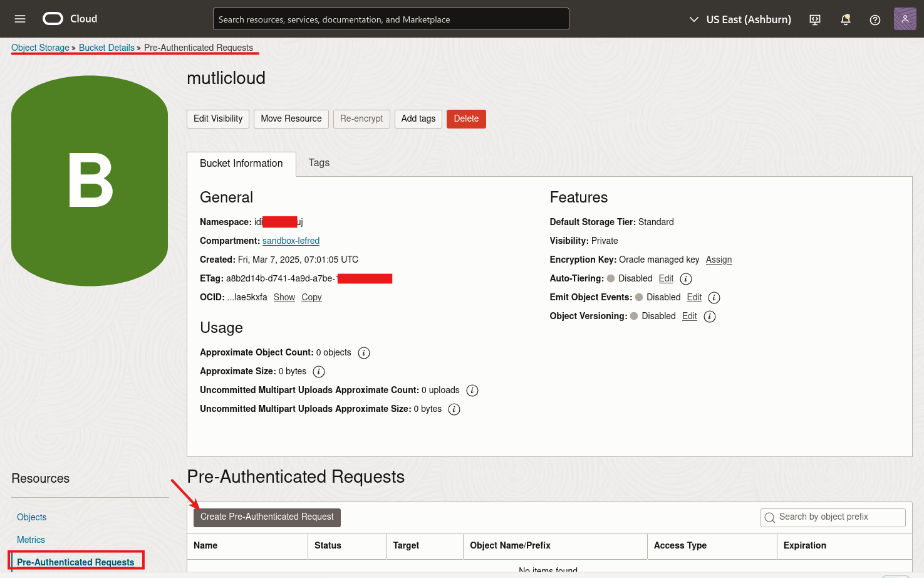
Task: Click info icon for Uncommitted Multipart Uploads Count
Action: click(x=472, y=391)
